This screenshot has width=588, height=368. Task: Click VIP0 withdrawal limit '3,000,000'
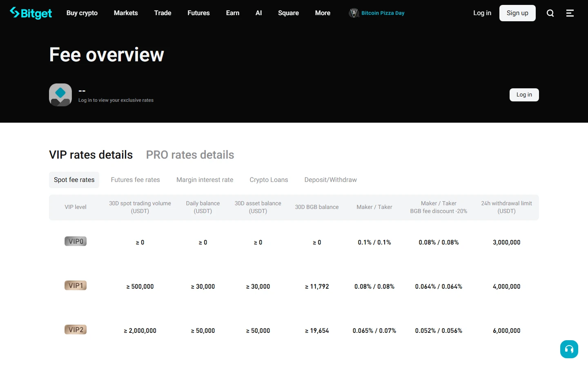click(x=506, y=242)
